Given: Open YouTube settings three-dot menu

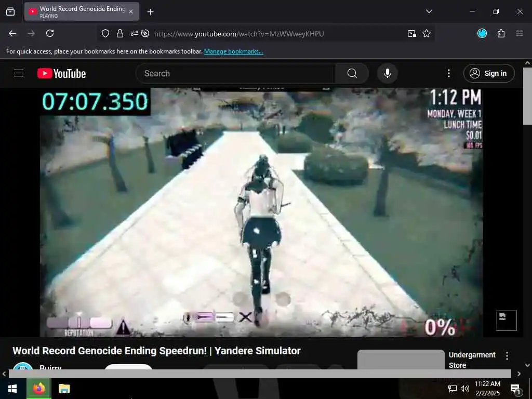Looking at the screenshot, I should click(x=449, y=73).
